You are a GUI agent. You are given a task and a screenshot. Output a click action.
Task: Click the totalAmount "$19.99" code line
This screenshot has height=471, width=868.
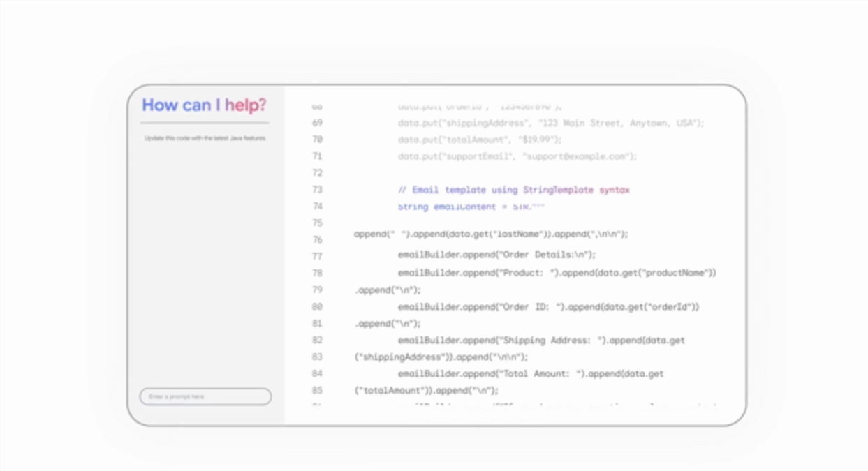click(x=480, y=140)
